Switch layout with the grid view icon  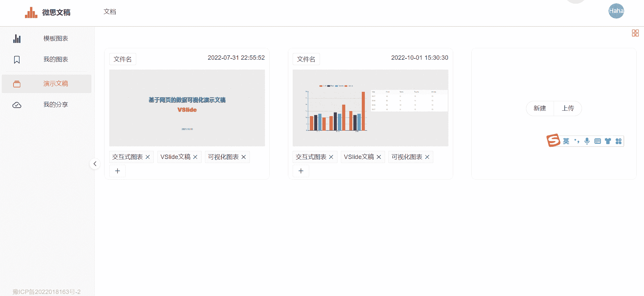pyautogui.click(x=635, y=33)
